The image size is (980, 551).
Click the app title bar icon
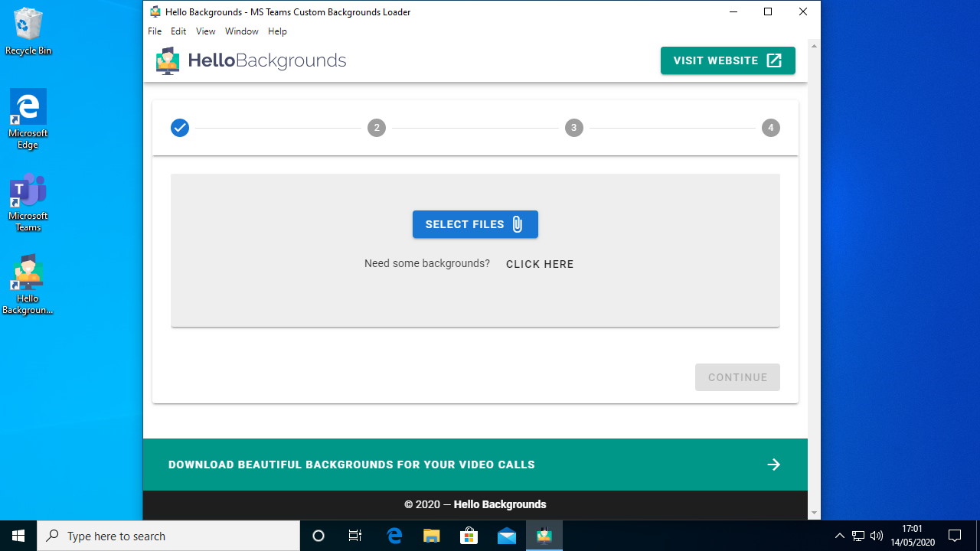pos(155,11)
